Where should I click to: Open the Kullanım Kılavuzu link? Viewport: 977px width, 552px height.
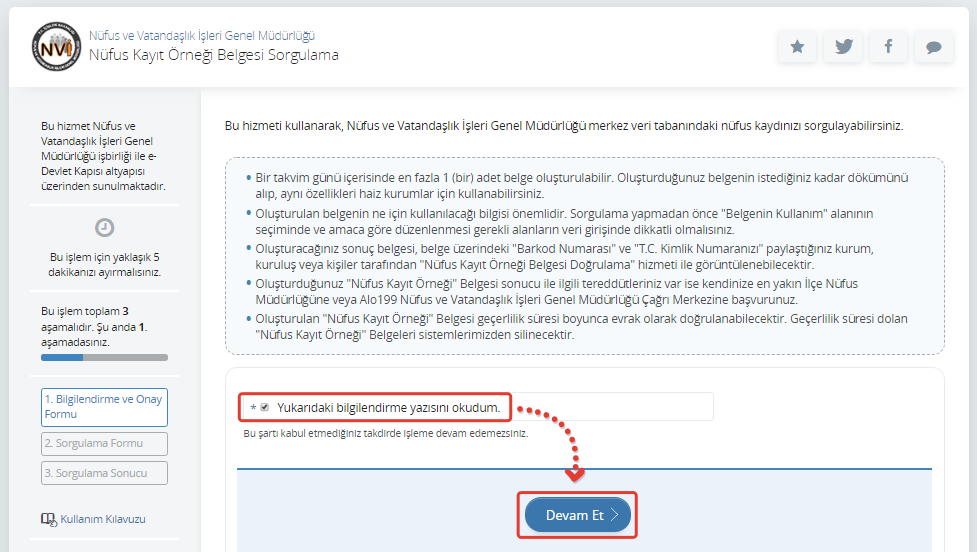point(103,519)
